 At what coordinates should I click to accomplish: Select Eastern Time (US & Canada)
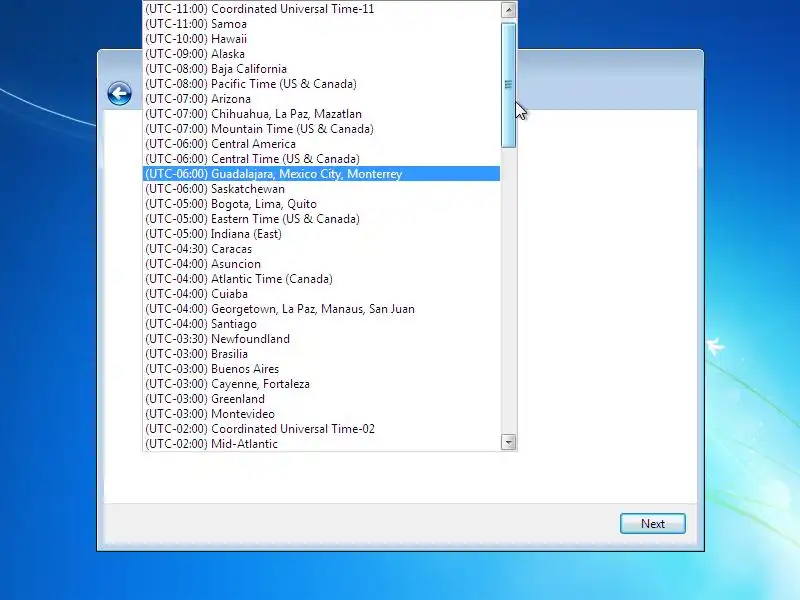coord(321,219)
